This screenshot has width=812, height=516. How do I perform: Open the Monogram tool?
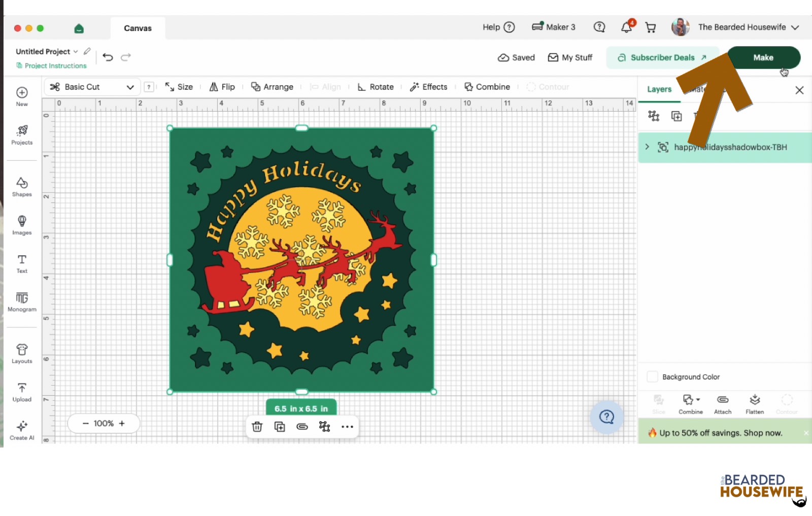(x=22, y=302)
